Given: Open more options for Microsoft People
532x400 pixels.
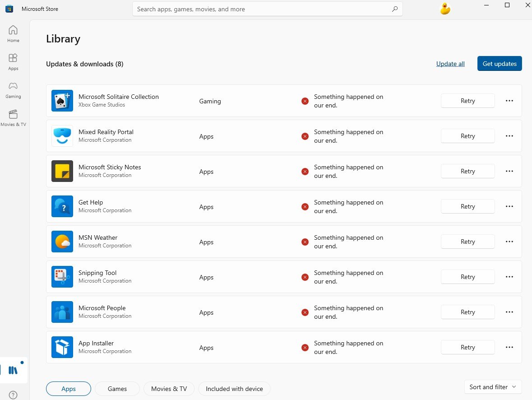Looking at the screenshot, I should click(x=509, y=312).
